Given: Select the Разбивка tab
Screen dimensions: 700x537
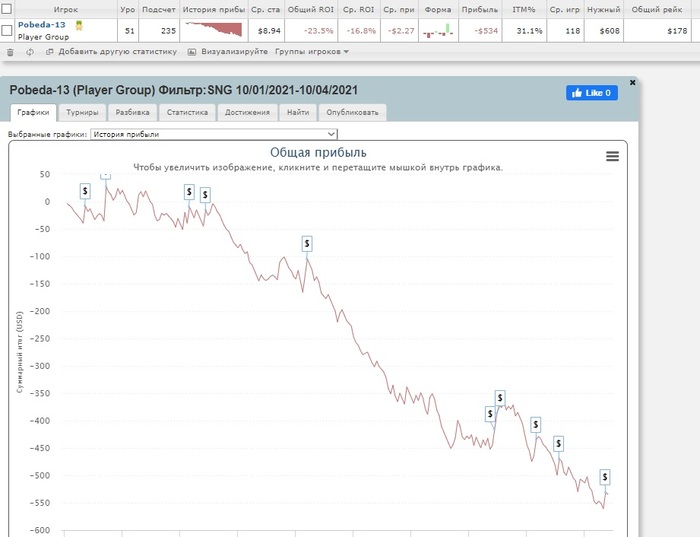Looking at the screenshot, I should (132, 112).
